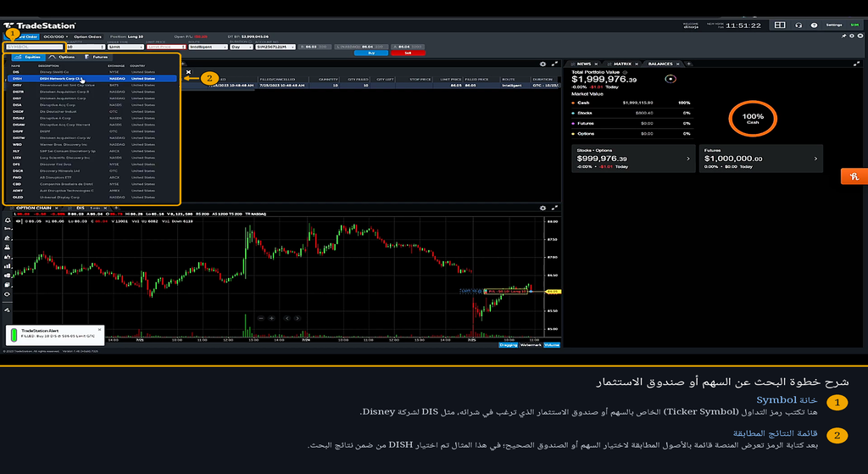Expand the balances panel to fullscreen

[856, 64]
